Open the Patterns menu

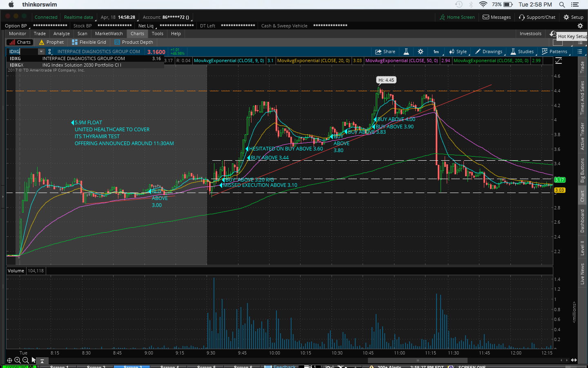coord(554,52)
